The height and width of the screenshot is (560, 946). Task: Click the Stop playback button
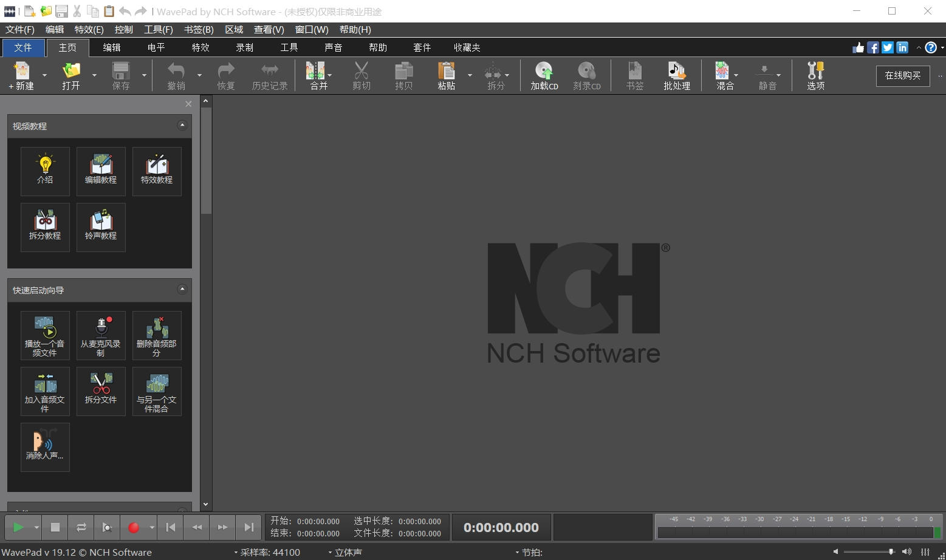[x=55, y=527]
